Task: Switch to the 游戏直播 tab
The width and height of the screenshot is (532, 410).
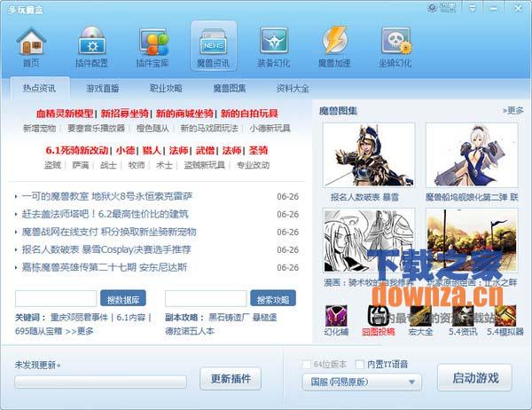Action: point(103,89)
